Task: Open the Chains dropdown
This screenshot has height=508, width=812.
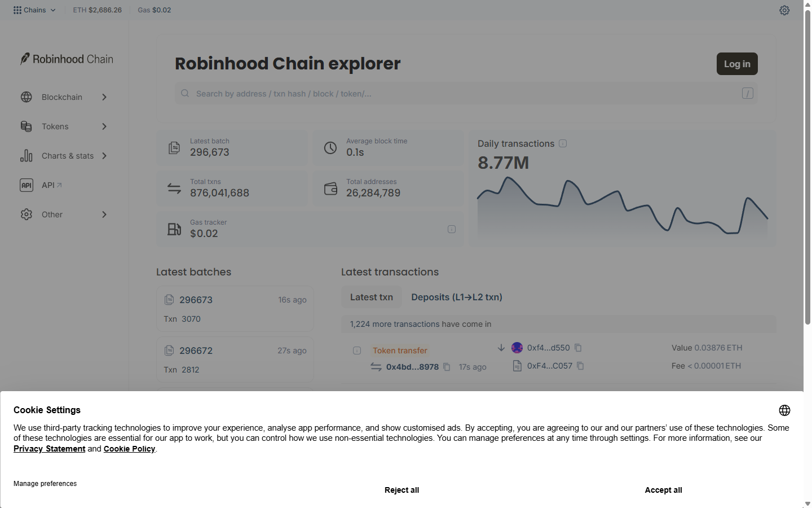Action: point(34,10)
